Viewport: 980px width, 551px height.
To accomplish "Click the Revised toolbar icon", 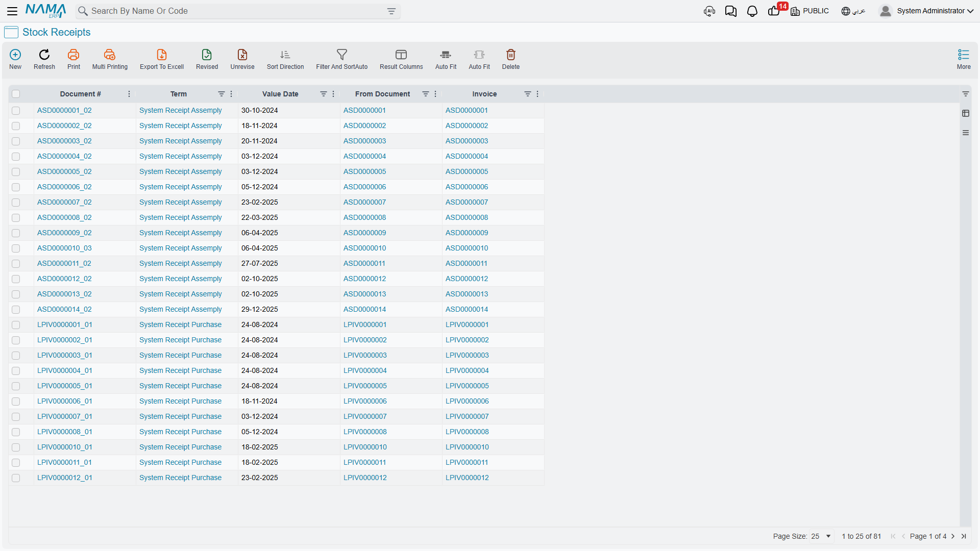I will [x=207, y=55].
